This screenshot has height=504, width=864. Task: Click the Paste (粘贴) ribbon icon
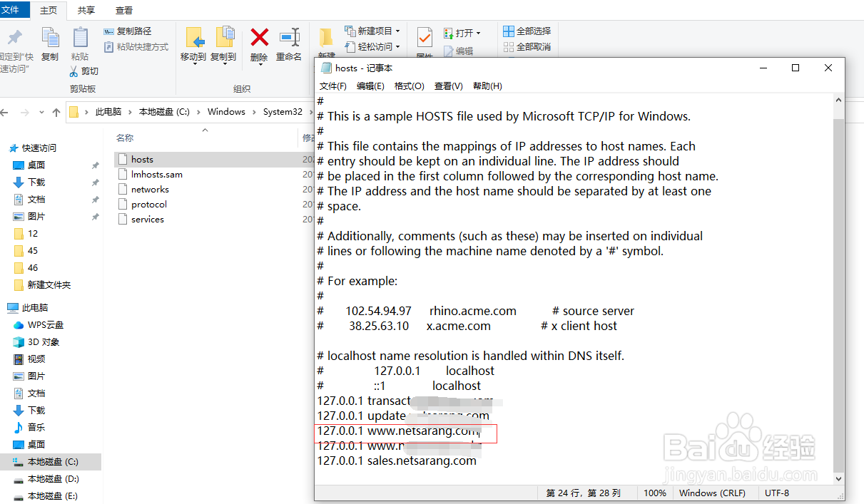[x=80, y=38]
